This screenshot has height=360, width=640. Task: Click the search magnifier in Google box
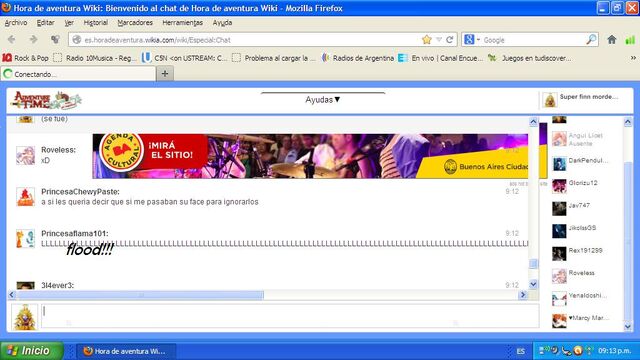tap(591, 40)
